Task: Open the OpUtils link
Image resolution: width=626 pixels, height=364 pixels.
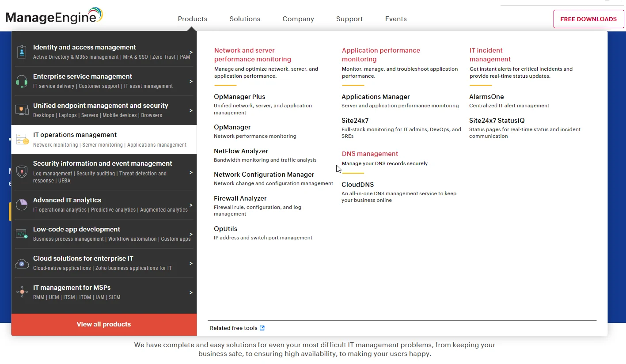Action: pyautogui.click(x=226, y=229)
